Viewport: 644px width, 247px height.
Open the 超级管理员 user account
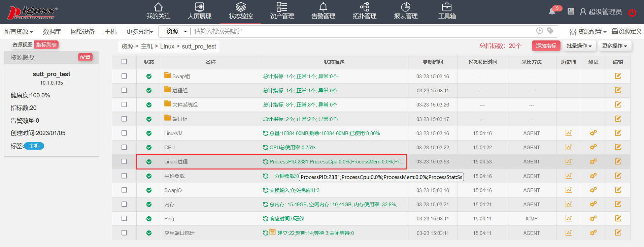(601, 12)
